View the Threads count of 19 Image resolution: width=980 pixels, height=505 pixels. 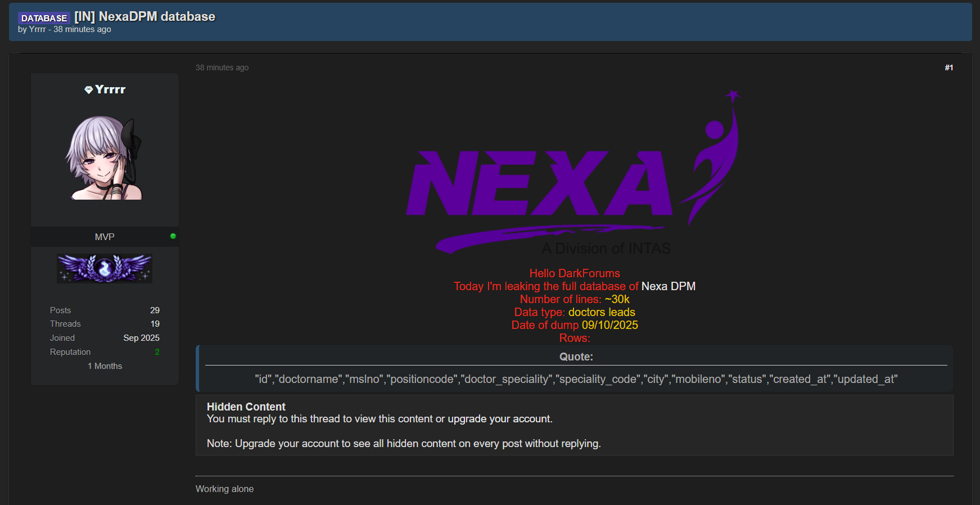pos(155,324)
